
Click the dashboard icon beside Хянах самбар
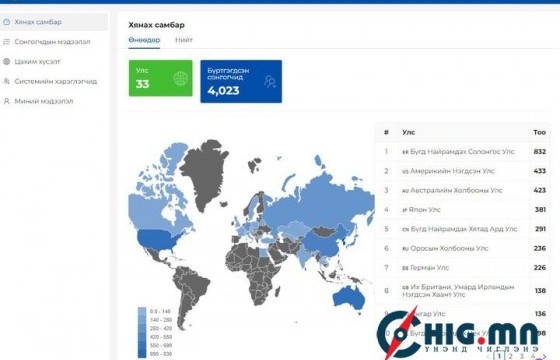point(6,22)
